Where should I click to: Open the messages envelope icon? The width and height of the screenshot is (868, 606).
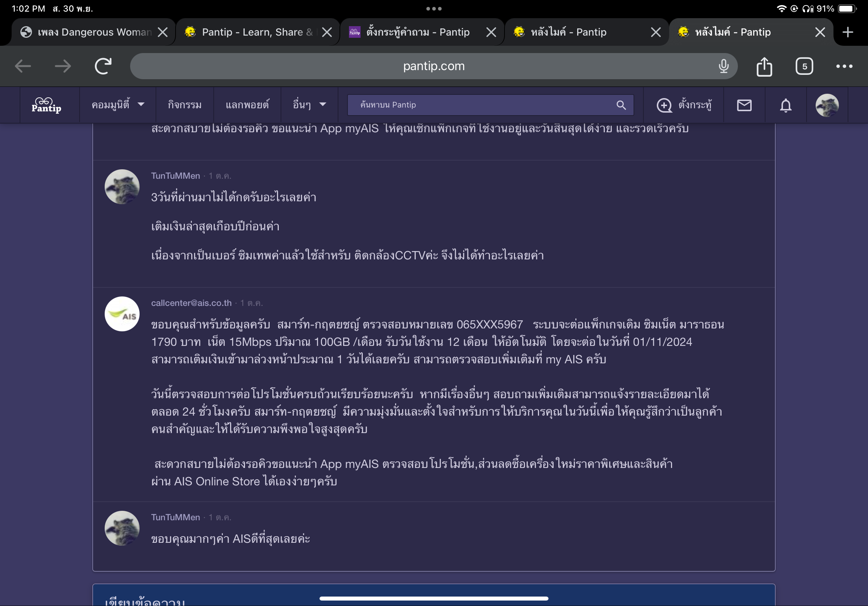point(744,105)
